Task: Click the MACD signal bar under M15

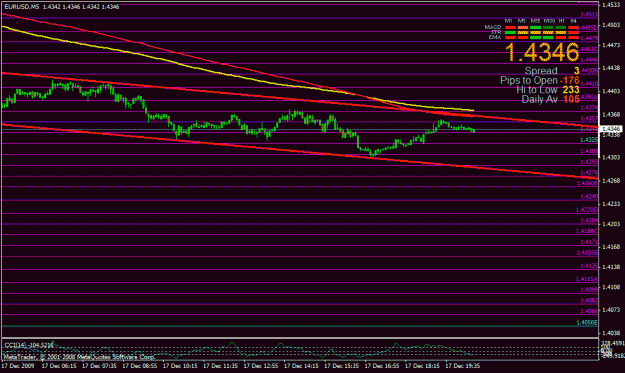Action: [x=535, y=27]
